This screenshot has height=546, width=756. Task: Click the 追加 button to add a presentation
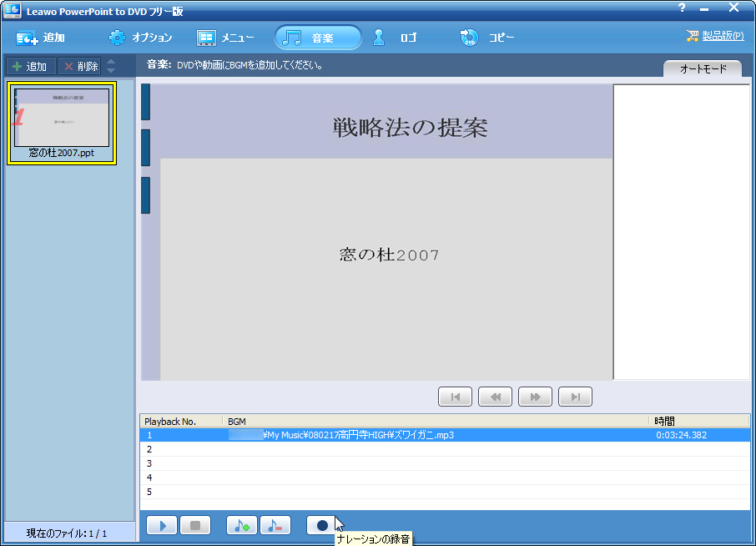pyautogui.click(x=30, y=65)
